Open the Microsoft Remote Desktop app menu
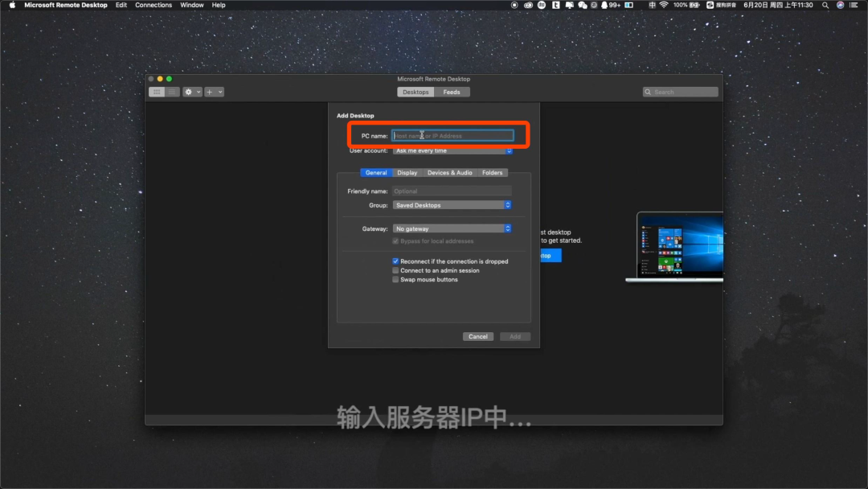 (66, 5)
